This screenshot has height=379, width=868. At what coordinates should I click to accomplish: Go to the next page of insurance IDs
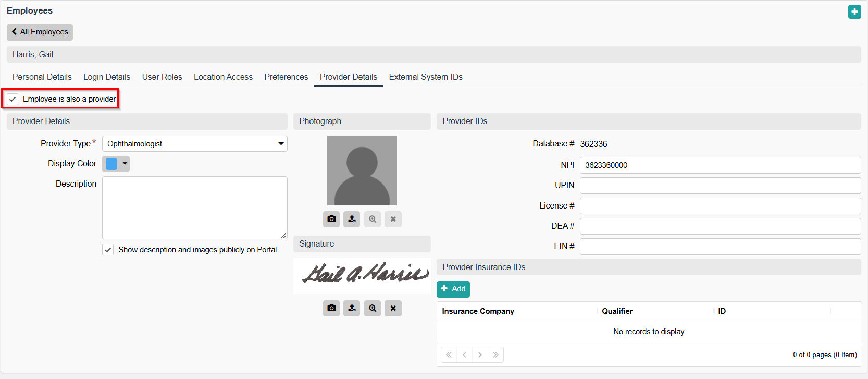[x=480, y=355]
